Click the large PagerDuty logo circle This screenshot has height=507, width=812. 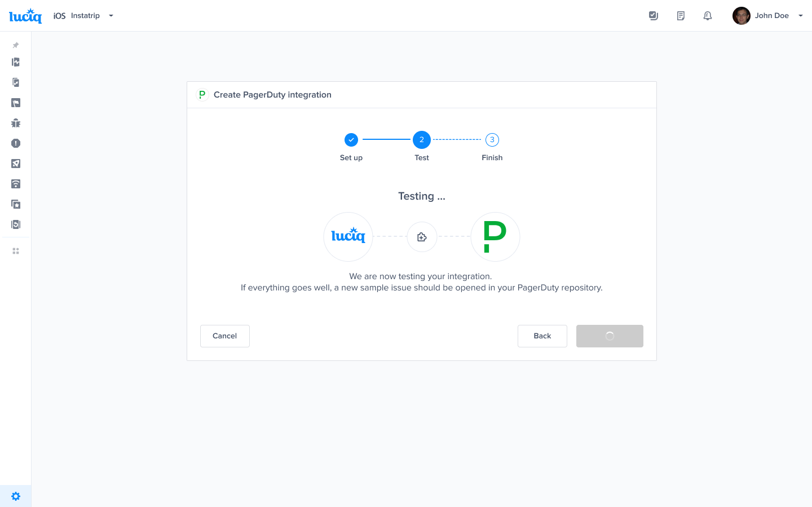[x=495, y=237]
